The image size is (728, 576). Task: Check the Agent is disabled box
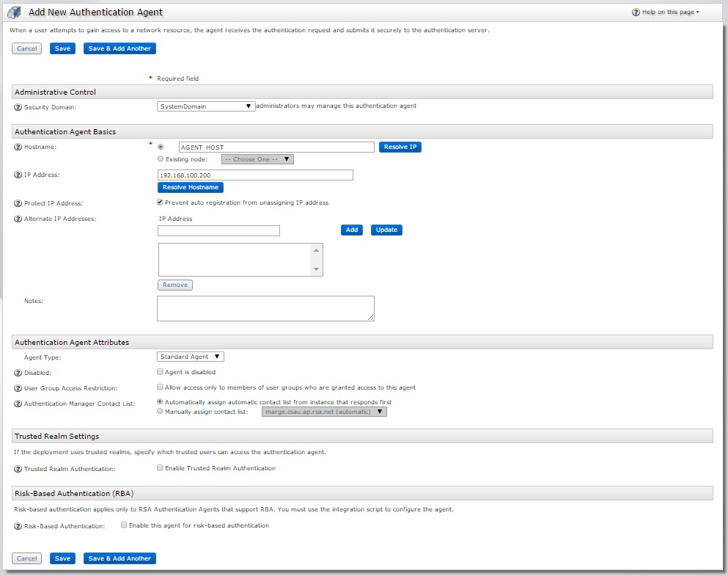160,372
